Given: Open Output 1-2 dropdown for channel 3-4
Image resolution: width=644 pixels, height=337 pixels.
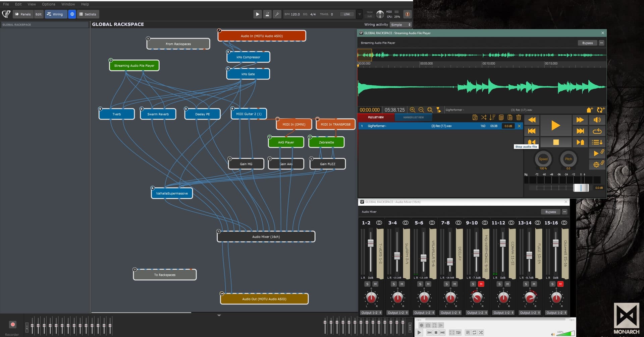Looking at the screenshot, I should (x=397, y=313).
